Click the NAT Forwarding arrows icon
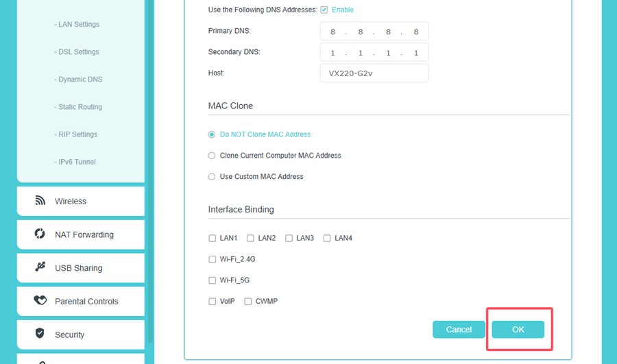 [x=40, y=234]
